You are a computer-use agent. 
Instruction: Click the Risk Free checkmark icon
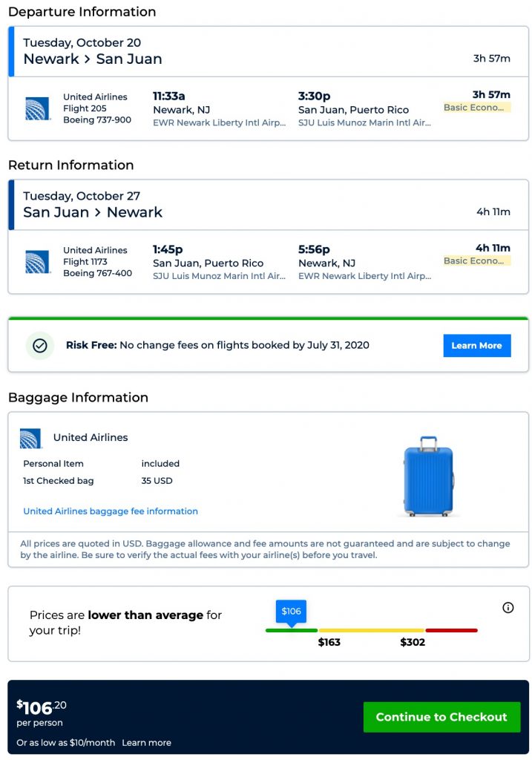(40, 345)
